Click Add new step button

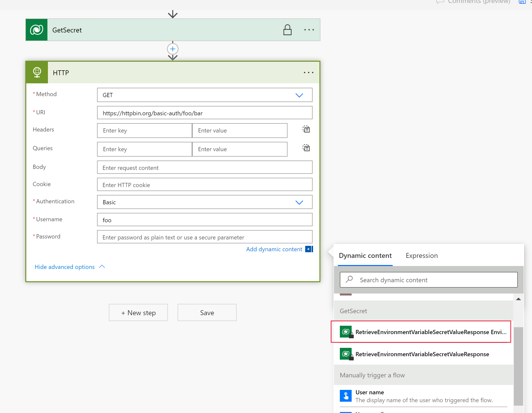click(138, 312)
